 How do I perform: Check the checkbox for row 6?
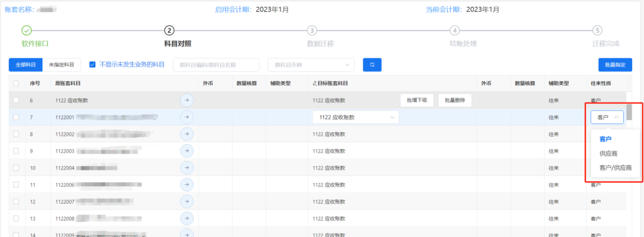(x=16, y=100)
